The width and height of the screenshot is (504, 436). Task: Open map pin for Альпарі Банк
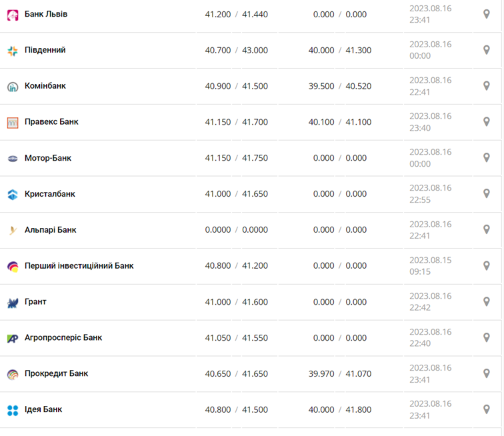[x=487, y=230]
